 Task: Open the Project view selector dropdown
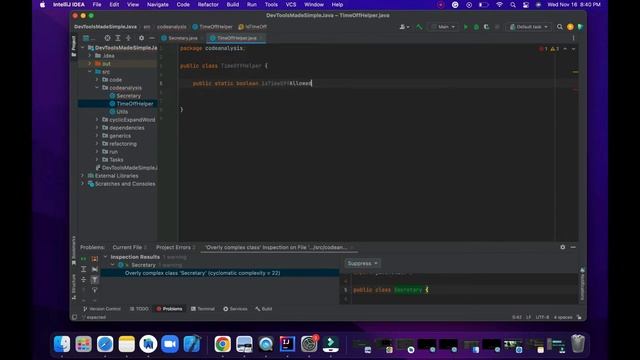click(89, 38)
